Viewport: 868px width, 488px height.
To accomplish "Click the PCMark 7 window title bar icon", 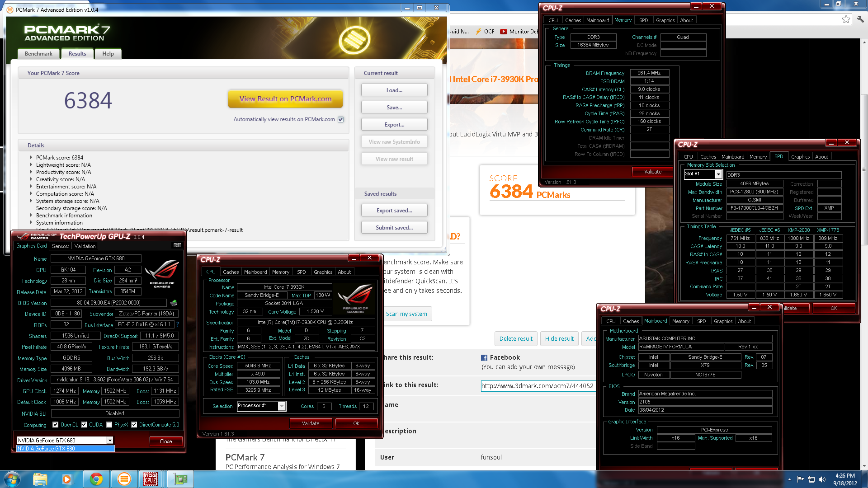I will coord(10,9).
